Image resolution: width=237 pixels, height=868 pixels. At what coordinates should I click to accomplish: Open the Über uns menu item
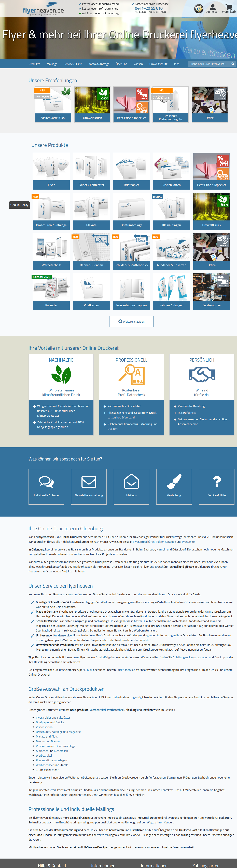121,64
